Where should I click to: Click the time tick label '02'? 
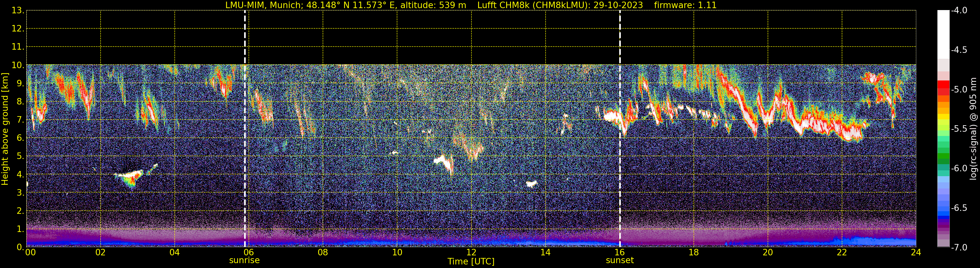100,252
